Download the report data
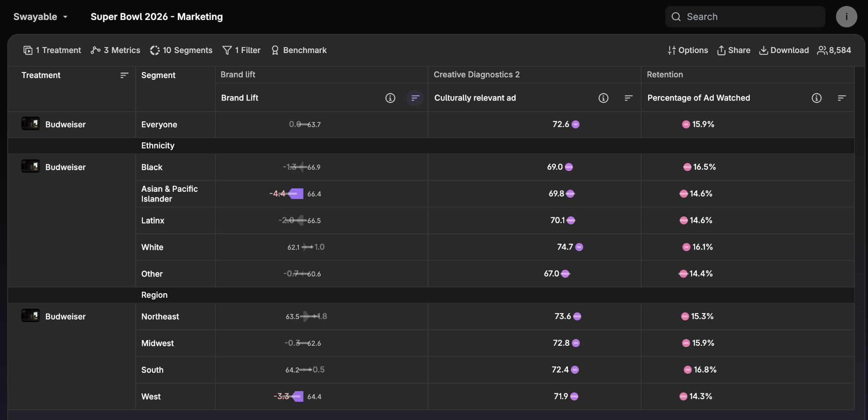The width and height of the screenshot is (868, 420). [x=784, y=50]
